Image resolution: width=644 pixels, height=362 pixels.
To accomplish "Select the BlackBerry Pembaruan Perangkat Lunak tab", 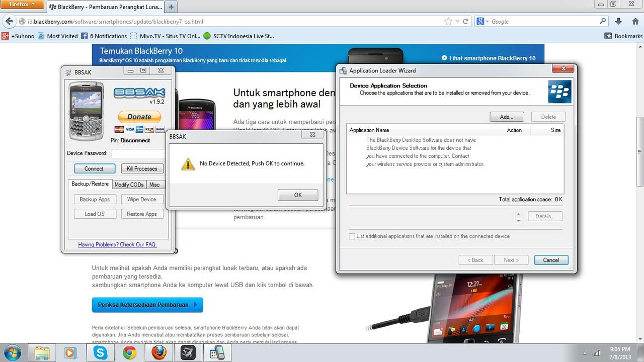I will [106, 7].
